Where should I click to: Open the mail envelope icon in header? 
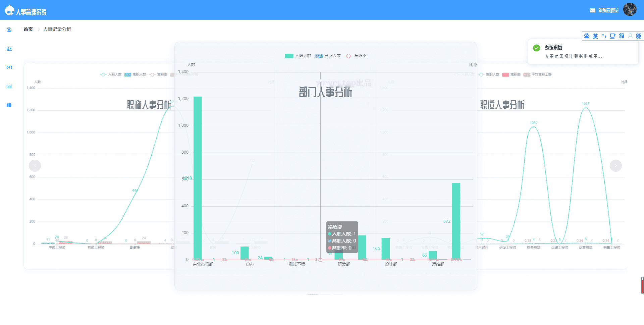[x=592, y=10]
